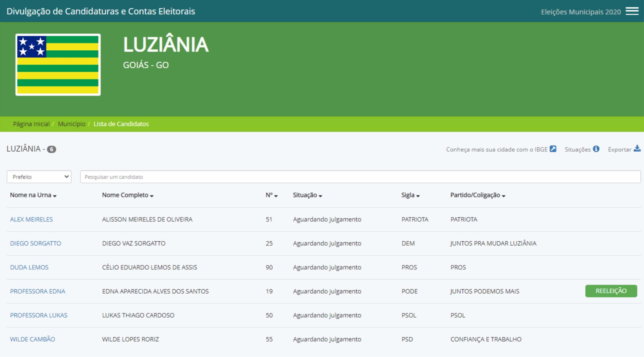Click DIEGO VAZ SORGATTO full name
Viewport: 644px width, 357px height.
point(134,243)
